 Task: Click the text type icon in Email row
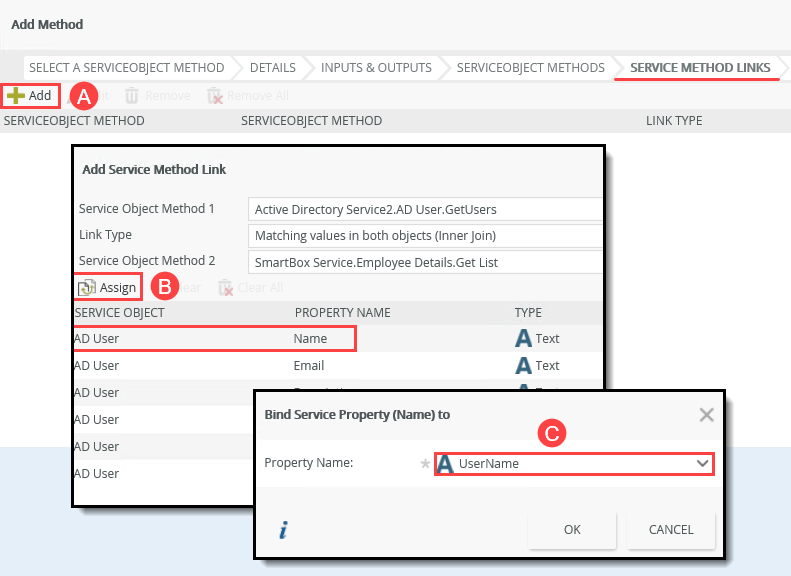[x=523, y=366]
